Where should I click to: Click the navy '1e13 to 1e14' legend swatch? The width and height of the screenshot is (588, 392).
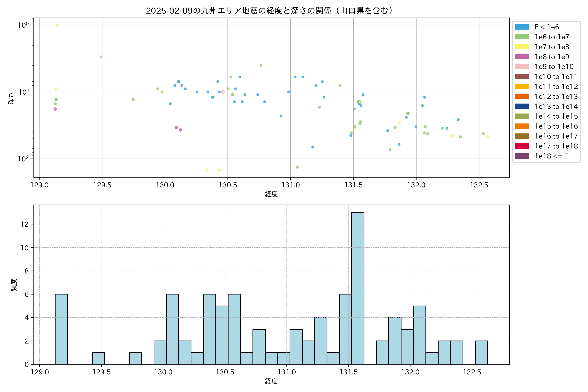coord(522,106)
